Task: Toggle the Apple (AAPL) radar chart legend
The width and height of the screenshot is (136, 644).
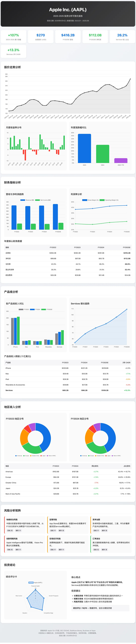Action: [x=35, y=583]
